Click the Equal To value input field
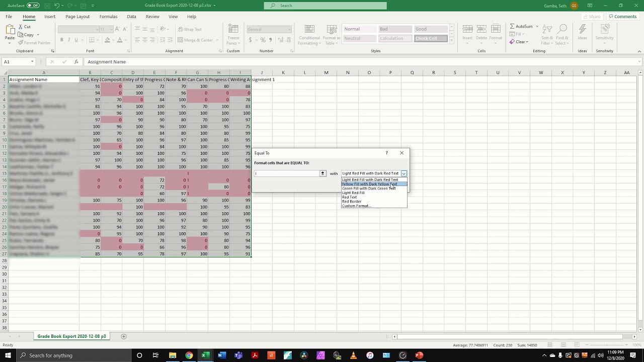This screenshot has width=644, height=362. [x=287, y=173]
